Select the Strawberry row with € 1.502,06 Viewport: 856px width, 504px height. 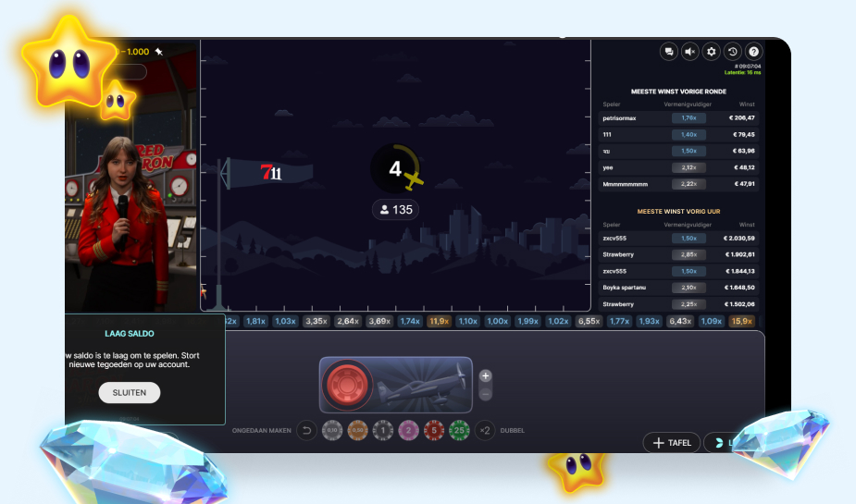(x=678, y=304)
